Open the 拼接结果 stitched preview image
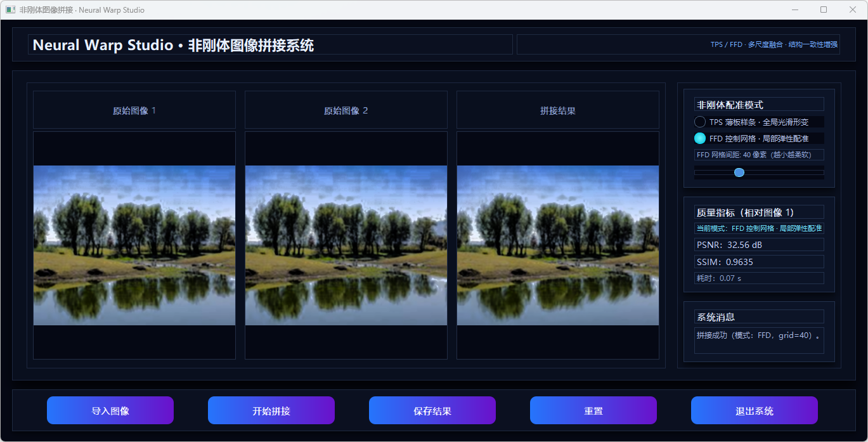This screenshot has height=442, width=868. point(558,245)
